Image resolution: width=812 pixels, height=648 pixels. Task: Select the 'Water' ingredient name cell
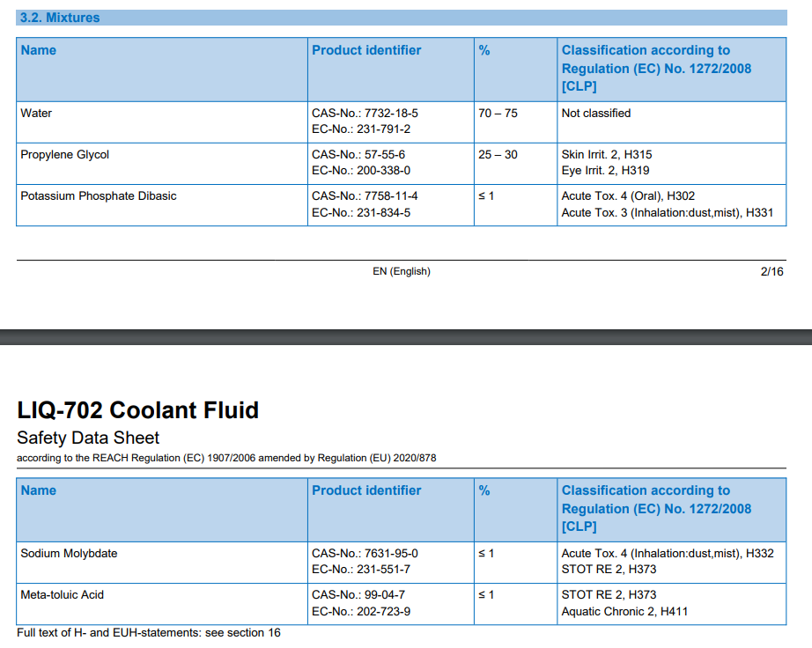point(161,122)
